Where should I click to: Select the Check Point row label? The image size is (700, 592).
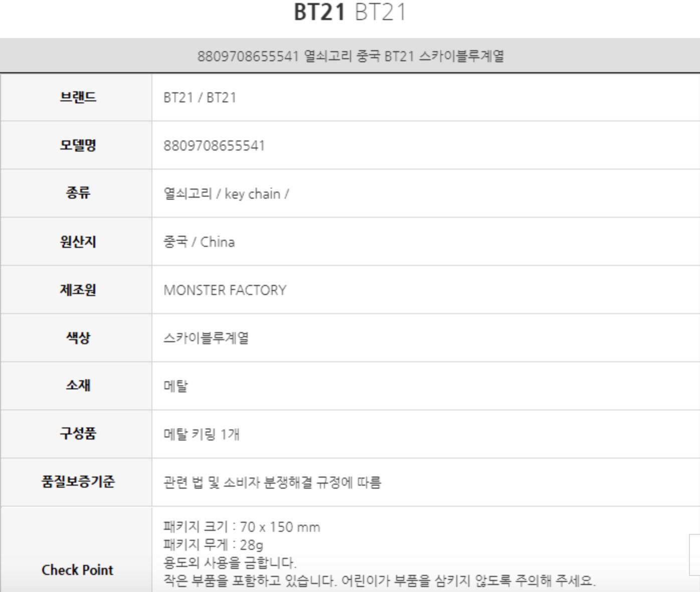pos(78,570)
